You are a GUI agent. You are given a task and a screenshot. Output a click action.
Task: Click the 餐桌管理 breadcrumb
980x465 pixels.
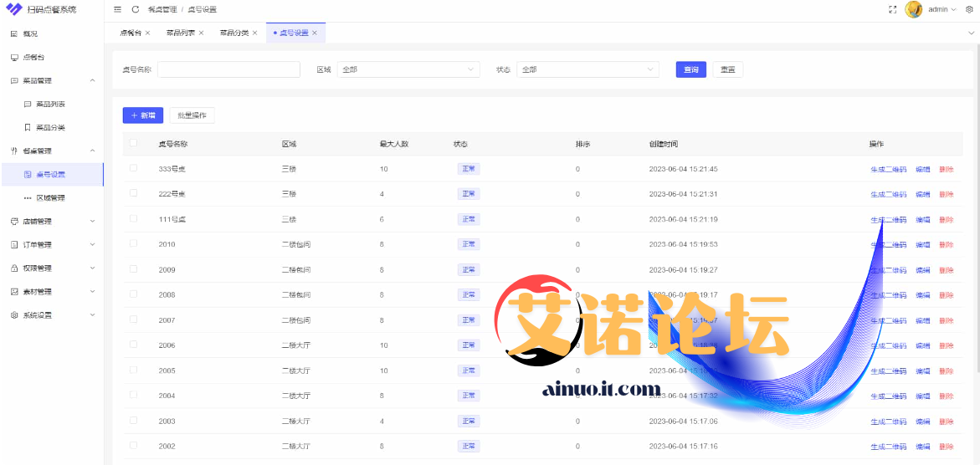coord(162,9)
